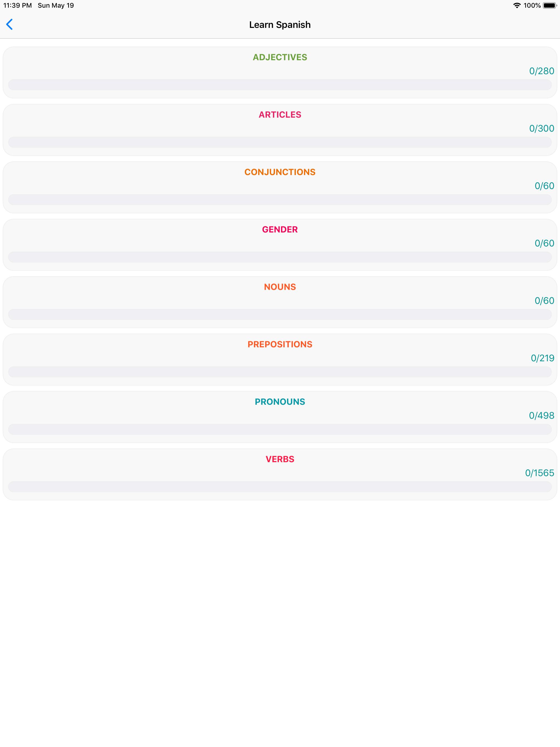This screenshot has height=747, width=560.
Task: Tap the clock showing 11:39 PM
Action: tap(17, 5)
